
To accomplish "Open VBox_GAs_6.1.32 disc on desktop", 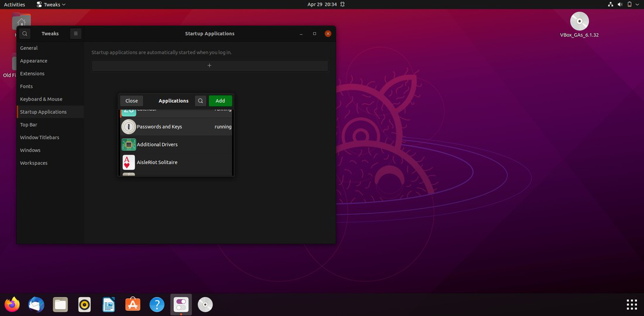I will [x=580, y=24].
